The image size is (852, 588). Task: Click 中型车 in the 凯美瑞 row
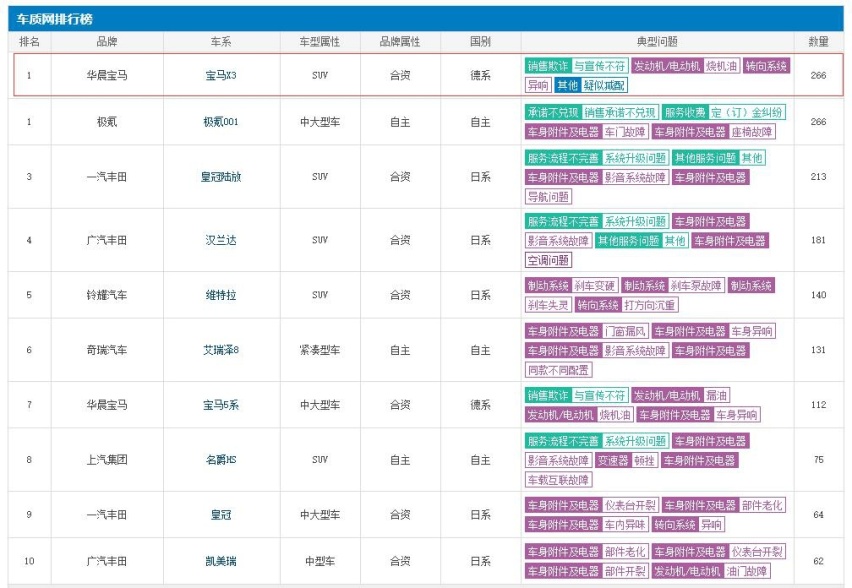point(320,561)
